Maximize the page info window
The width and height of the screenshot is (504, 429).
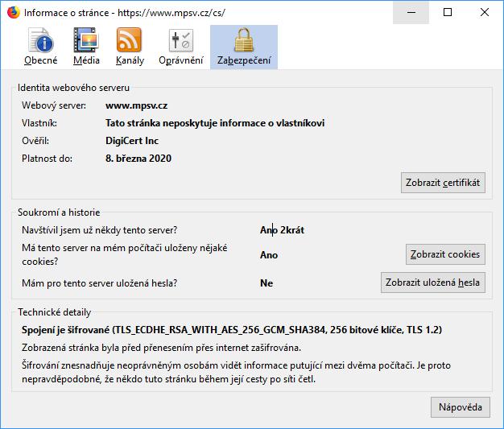coord(448,13)
